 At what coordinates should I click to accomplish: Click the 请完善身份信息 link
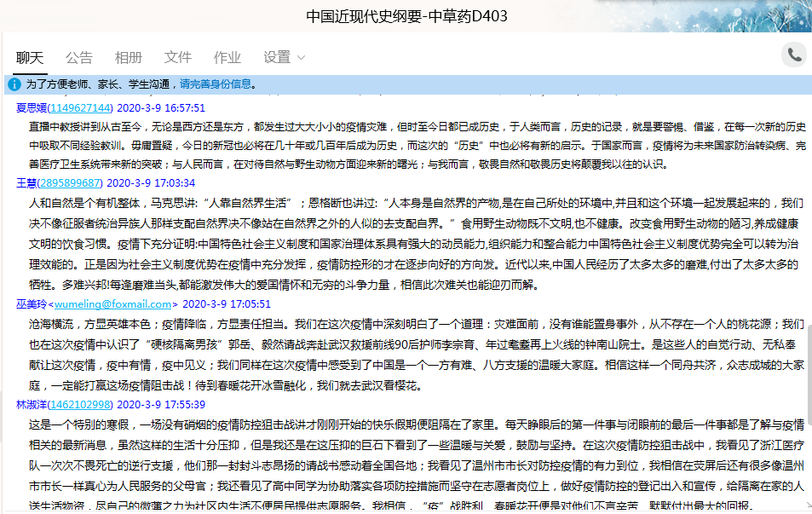click(215, 84)
